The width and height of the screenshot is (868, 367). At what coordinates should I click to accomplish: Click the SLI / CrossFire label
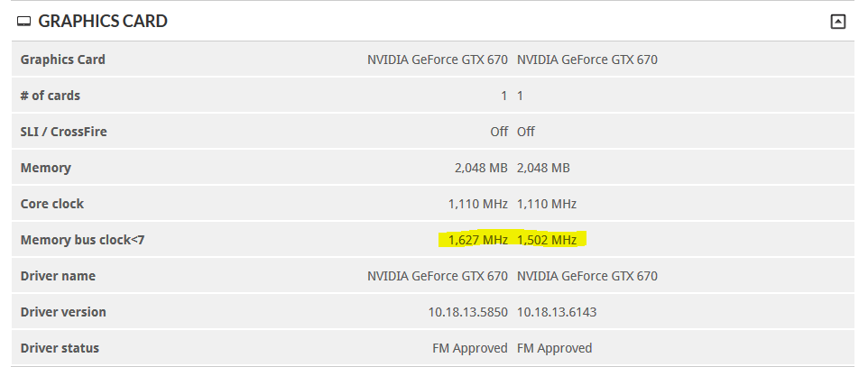pos(64,132)
